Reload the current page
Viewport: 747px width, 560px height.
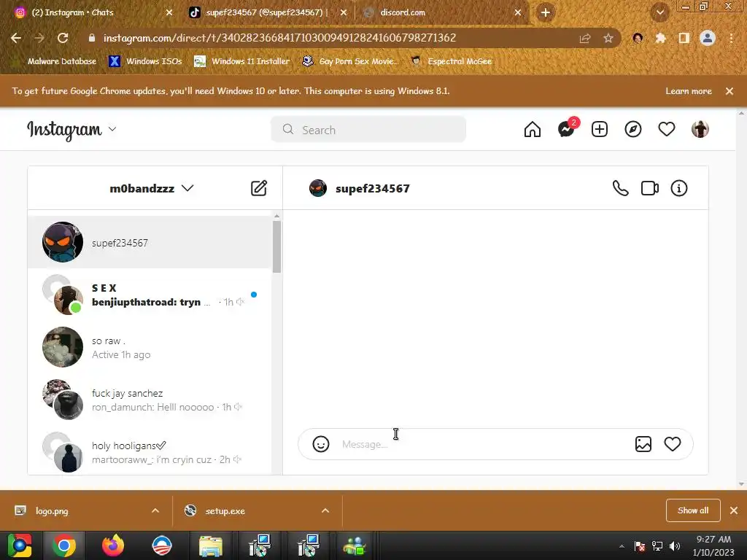point(63,38)
